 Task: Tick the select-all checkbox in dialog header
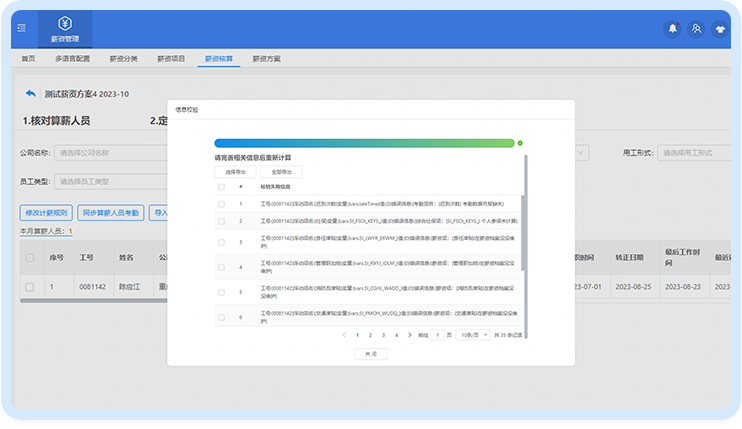coord(221,187)
